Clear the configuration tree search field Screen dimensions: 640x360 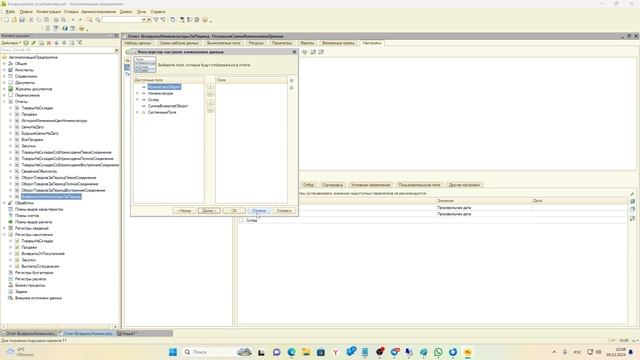(x=116, y=50)
